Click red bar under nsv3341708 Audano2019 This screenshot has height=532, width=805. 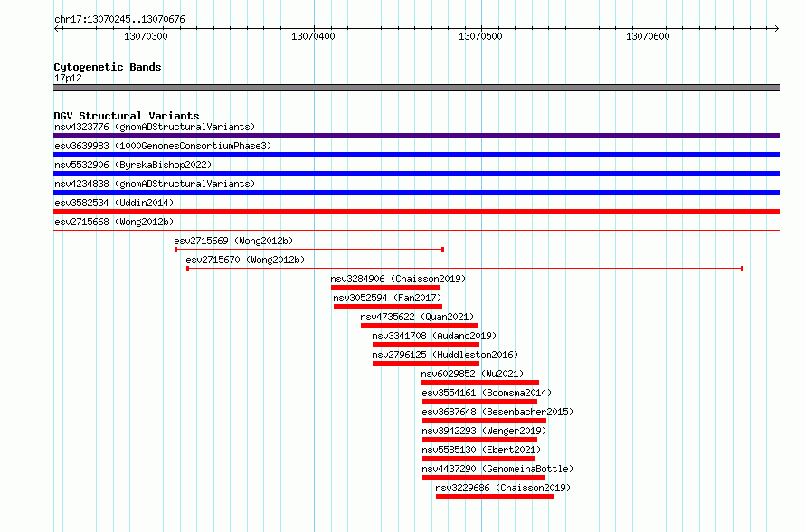426,345
